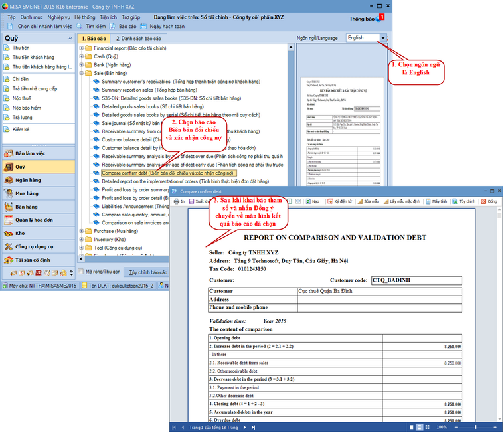Expand the Financial report folder
This screenshot has width=504, height=433.
81,48
